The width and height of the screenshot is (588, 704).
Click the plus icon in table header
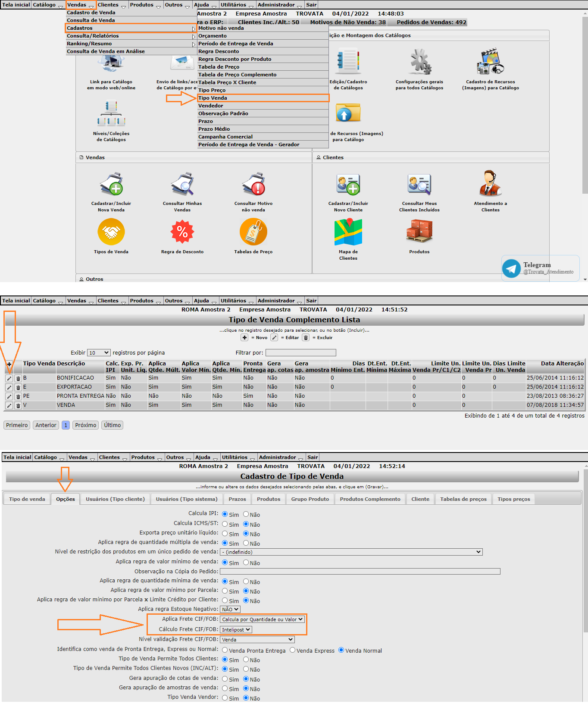click(9, 365)
